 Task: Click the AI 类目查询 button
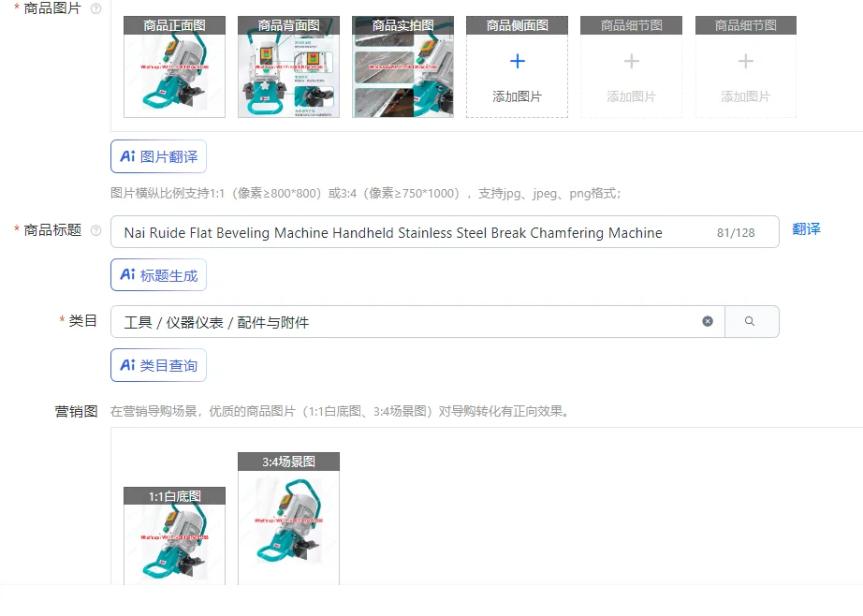[158, 365]
